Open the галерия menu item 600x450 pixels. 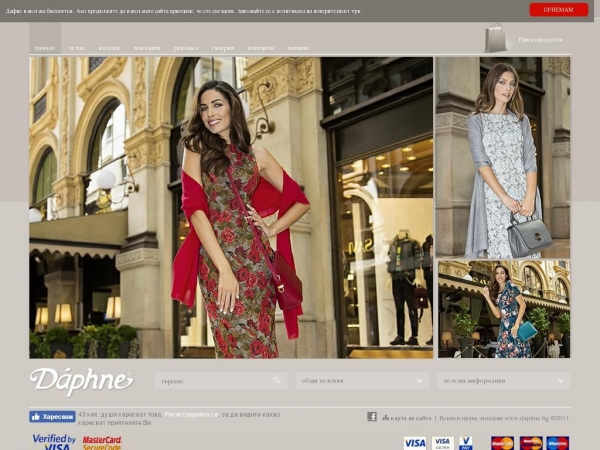tap(223, 48)
